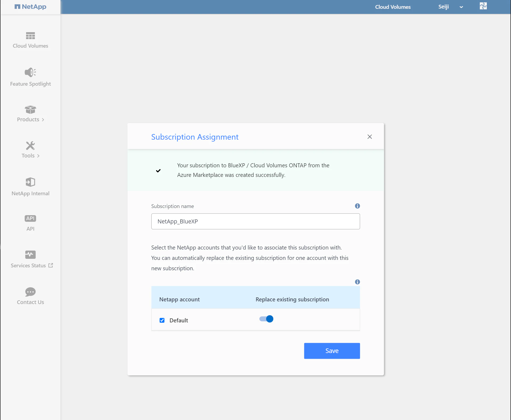
Task: Open Cloud Volumes in the top header
Action: coord(393,7)
